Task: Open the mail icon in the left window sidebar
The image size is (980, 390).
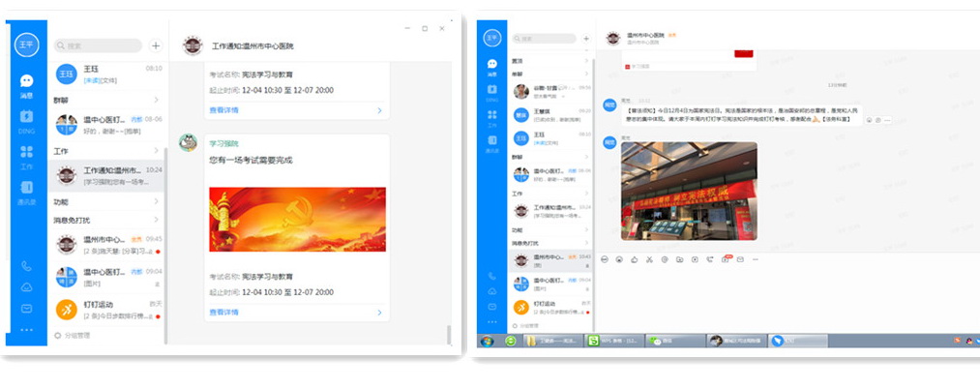Action: 26,308
